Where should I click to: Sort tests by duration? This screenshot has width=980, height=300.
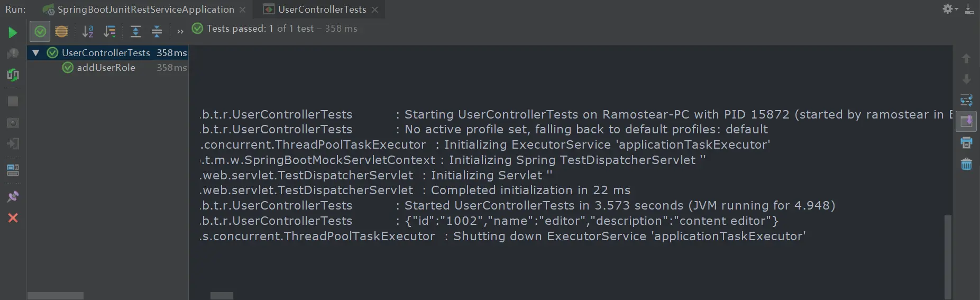coord(109,32)
